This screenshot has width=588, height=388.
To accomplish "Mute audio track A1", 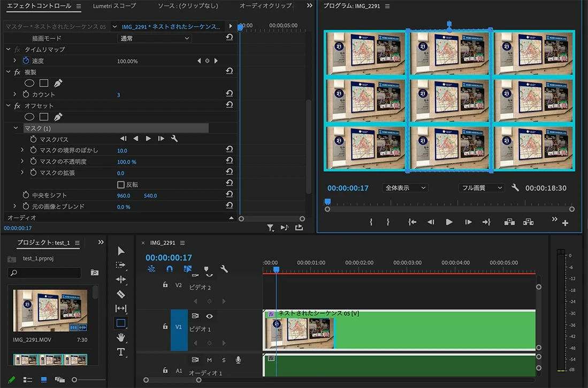I will point(209,360).
